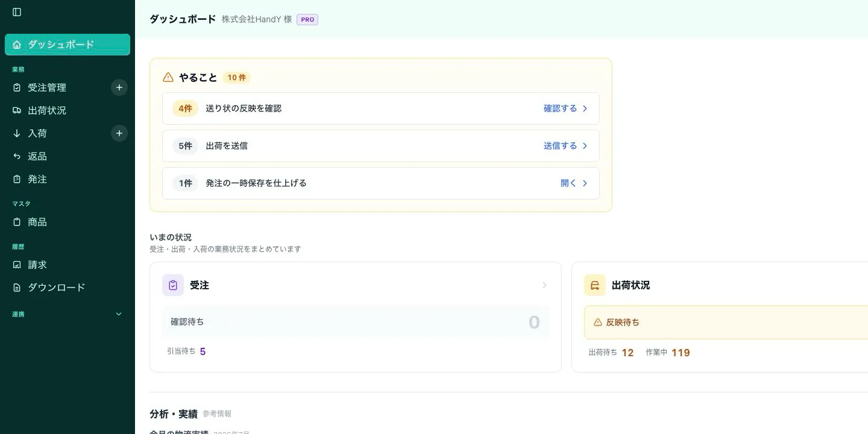Click the chevron next to 確認する
The height and width of the screenshot is (434, 868).
point(585,108)
